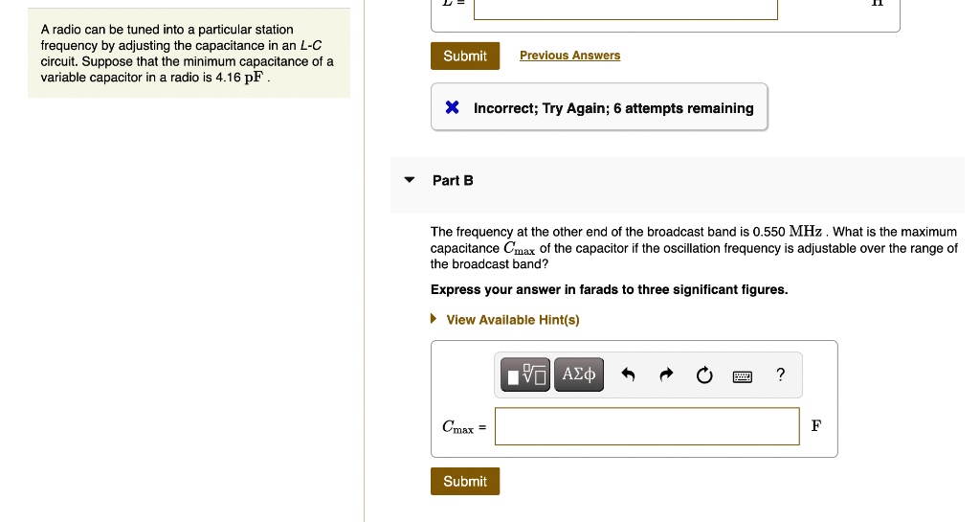Screen dimensions: 980x522
Task: Reset the Cmax answer field
Action: pos(704,374)
